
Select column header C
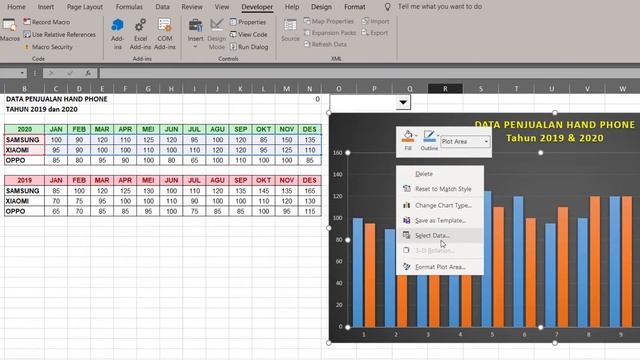click(56, 89)
